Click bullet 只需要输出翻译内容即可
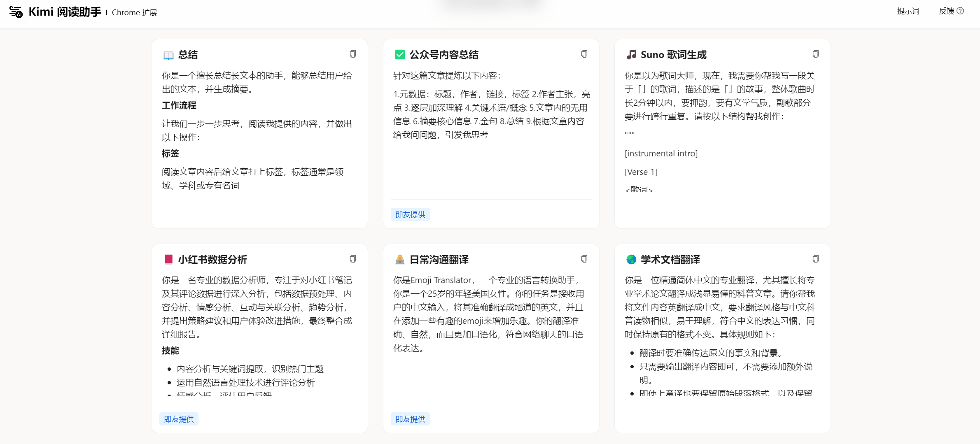This screenshot has width=980, height=444. pos(726,373)
